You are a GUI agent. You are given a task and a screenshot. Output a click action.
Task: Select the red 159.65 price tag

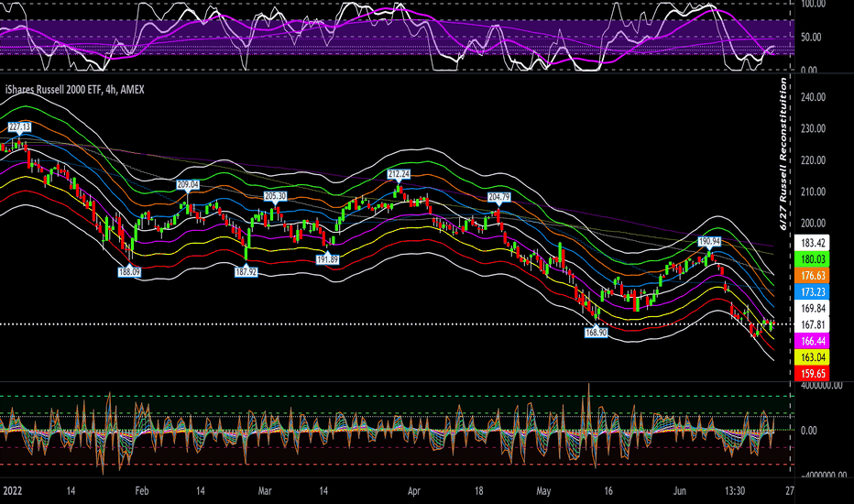(x=812, y=374)
